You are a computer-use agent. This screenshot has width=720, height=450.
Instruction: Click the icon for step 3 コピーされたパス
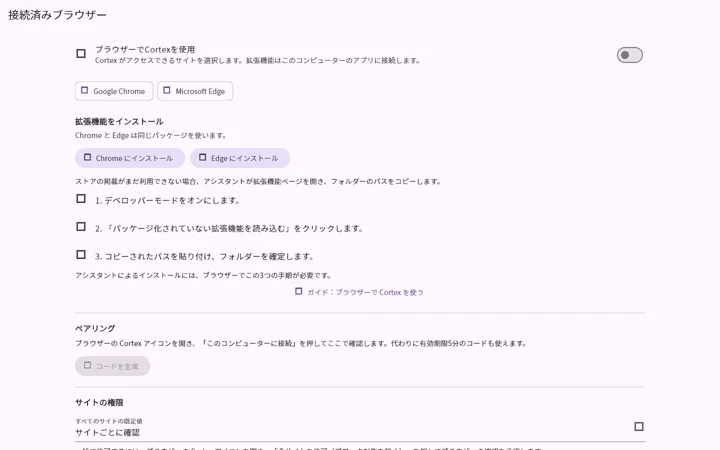81,255
